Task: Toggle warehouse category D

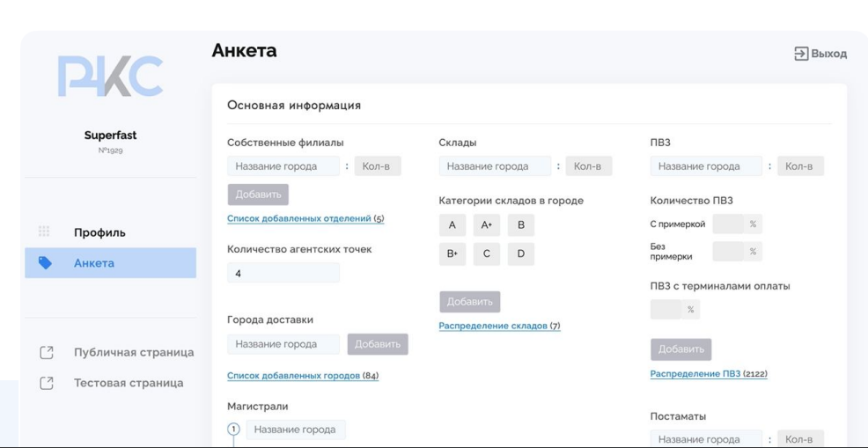Action: pos(520,254)
